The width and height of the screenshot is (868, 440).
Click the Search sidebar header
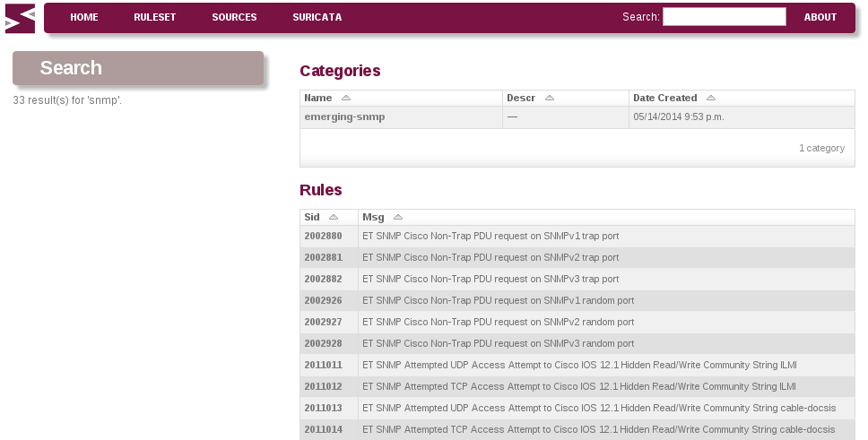[x=138, y=68]
